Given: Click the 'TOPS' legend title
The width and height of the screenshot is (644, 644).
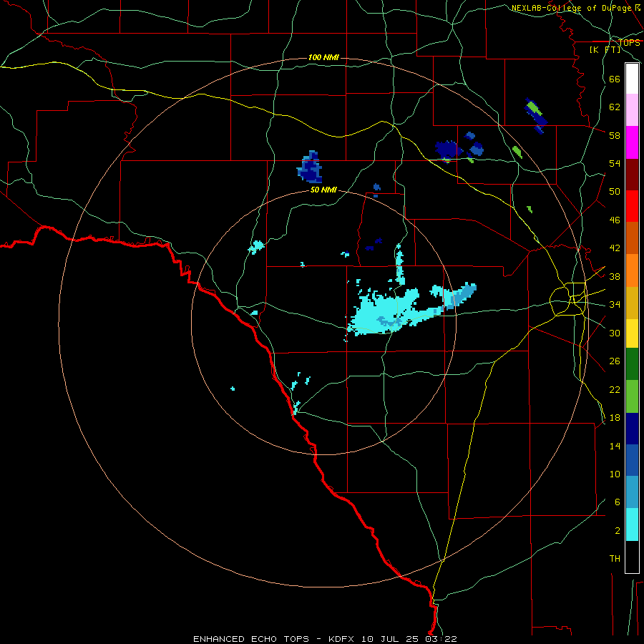Looking at the screenshot, I should (629, 42).
